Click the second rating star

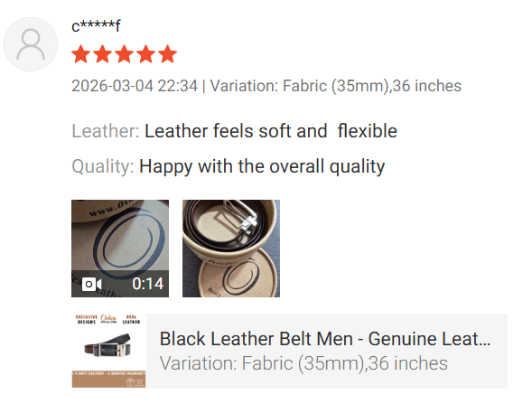click(x=103, y=54)
